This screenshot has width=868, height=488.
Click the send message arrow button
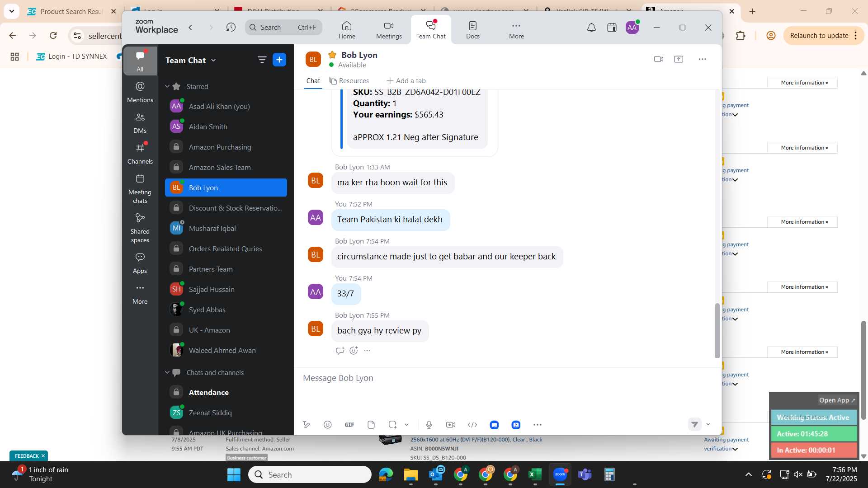[x=695, y=424]
